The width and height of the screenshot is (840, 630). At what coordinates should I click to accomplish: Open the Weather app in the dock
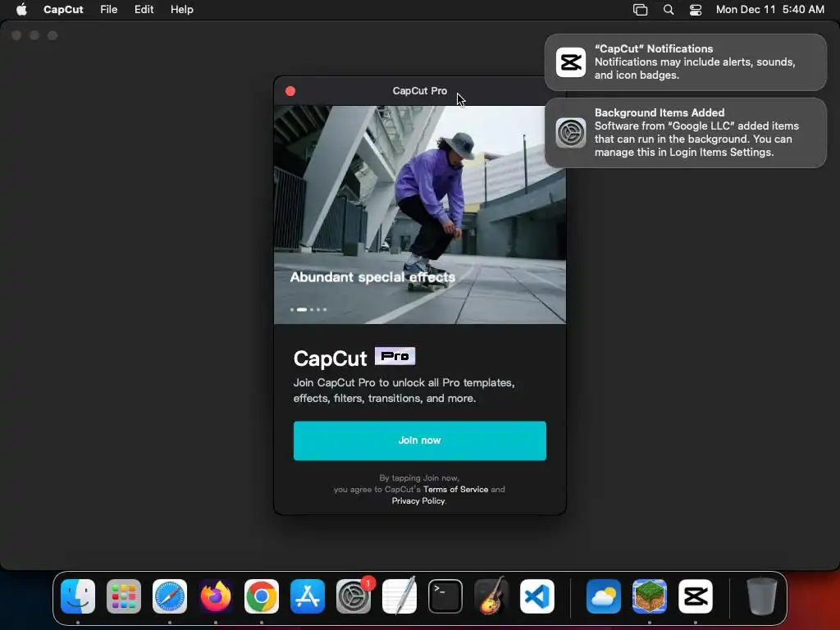pos(603,596)
